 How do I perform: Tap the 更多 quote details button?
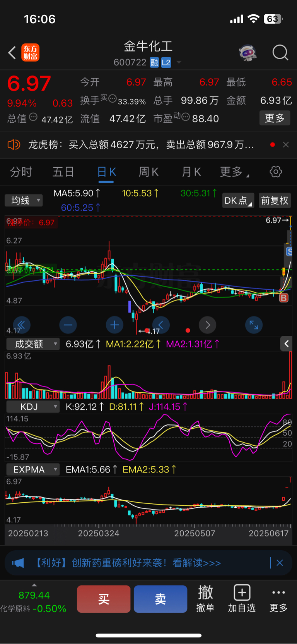(x=275, y=118)
